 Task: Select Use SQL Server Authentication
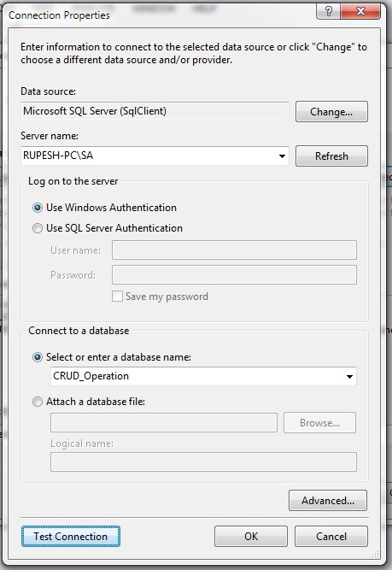[x=37, y=228]
